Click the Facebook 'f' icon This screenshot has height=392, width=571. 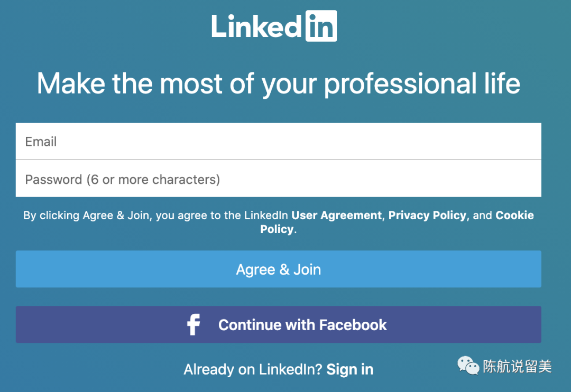194,324
